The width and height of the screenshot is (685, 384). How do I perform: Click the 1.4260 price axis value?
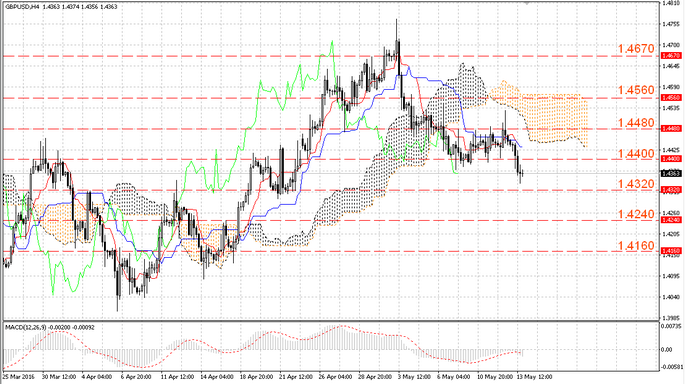click(671, 213)
